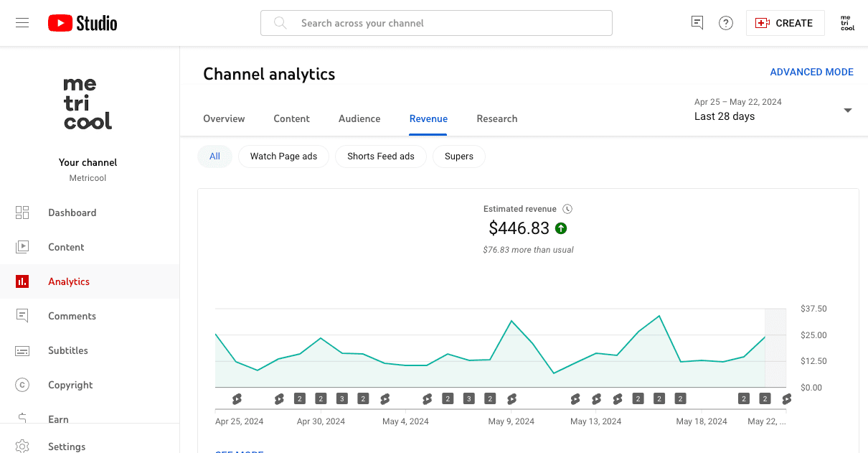The height and width of the screenshot is (453, 868).
Task: Open the Dashboard section icon
Action: click(x=22, y=213)
